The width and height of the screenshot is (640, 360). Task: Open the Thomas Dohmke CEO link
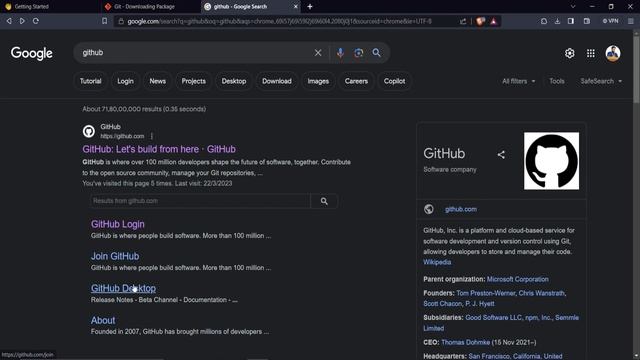click(465, 342)
